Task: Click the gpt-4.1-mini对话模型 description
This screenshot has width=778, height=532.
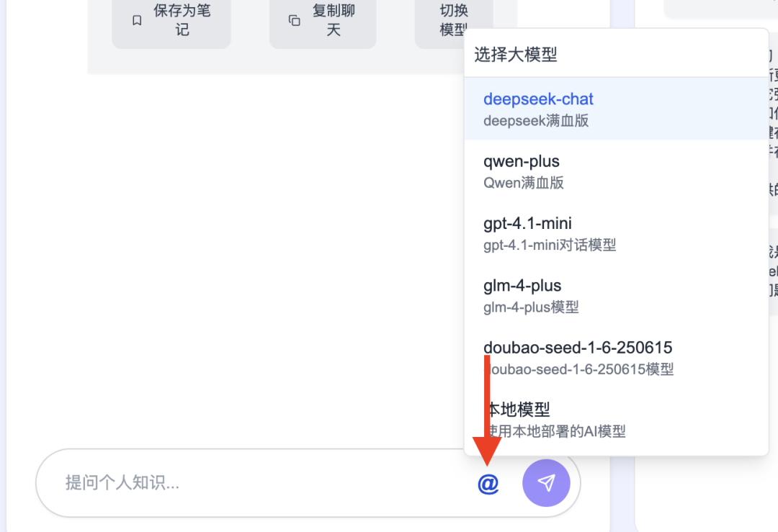Action: 550,245
